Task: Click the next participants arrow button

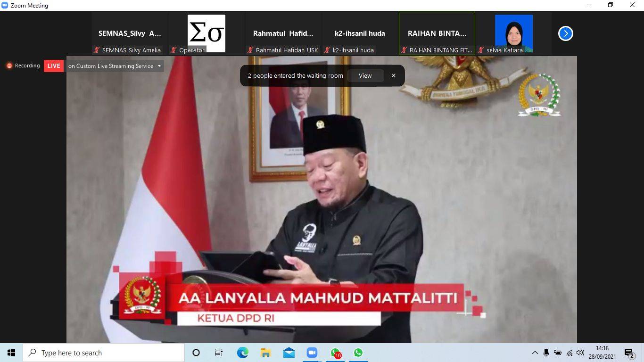Action: 565,33
